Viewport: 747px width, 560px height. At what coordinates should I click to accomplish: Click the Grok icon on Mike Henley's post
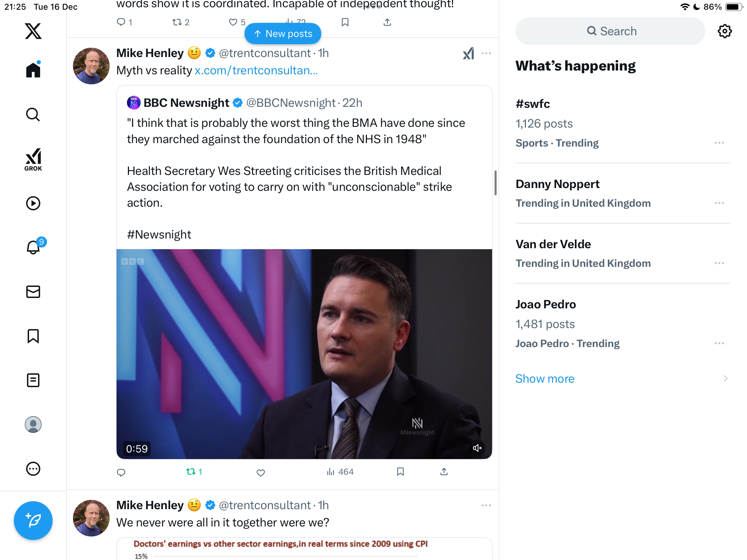[468, 53]
